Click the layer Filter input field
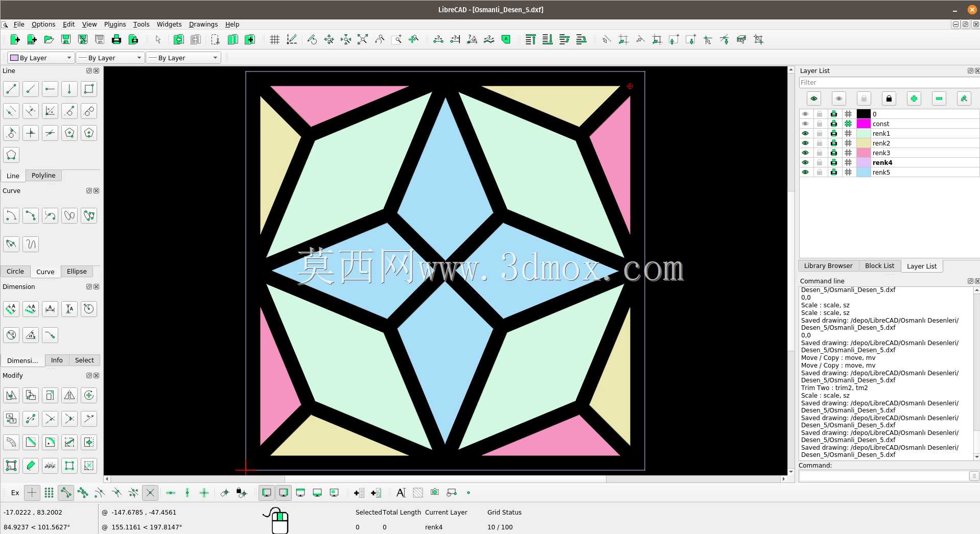This screenshot has width=980, height=534. (x=889, y=82)
